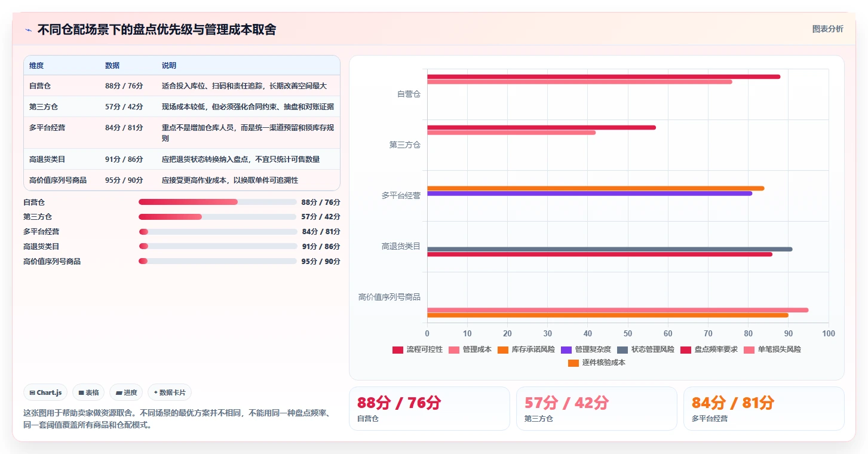Toggle the 管理成本 legend entry
The height and width of the screenshot is (454, 868).
point(470,349)
